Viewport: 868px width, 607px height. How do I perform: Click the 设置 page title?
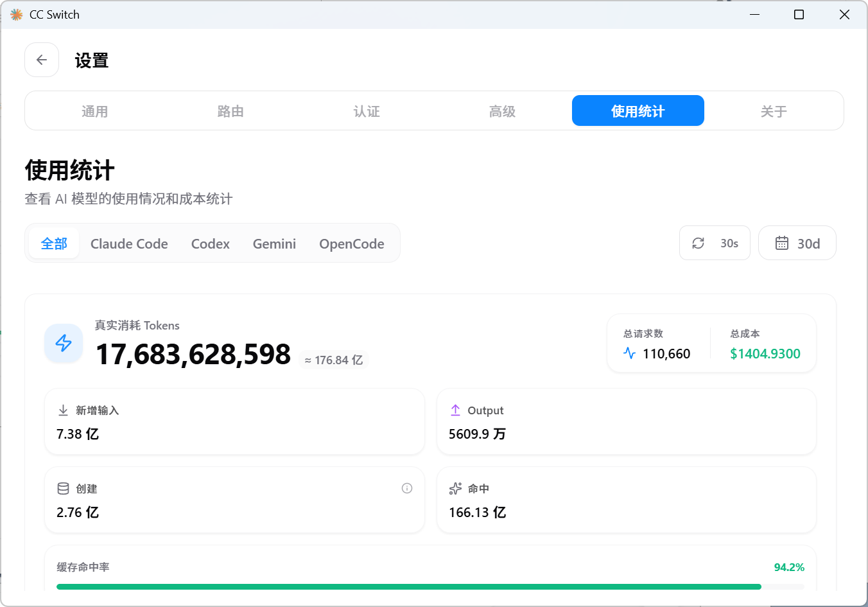[92, 60]
